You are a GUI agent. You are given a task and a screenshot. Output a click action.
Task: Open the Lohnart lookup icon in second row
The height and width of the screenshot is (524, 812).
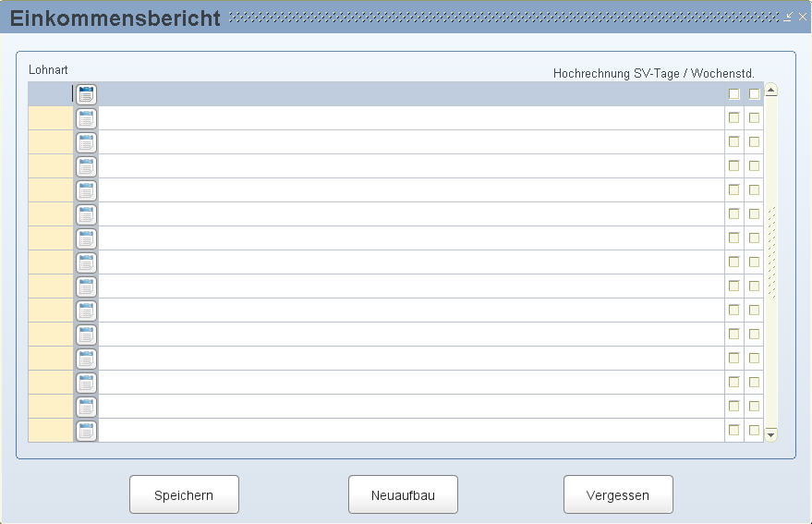point(86,118)
